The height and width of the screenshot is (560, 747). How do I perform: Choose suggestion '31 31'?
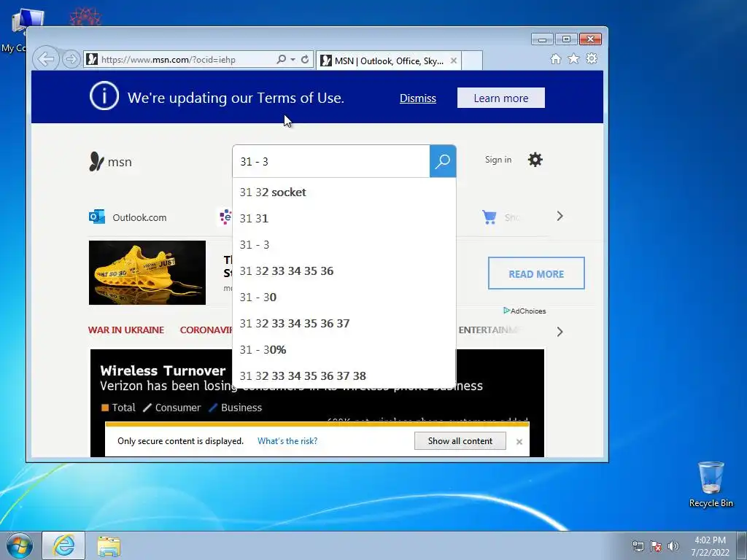[x=344, y=218]
